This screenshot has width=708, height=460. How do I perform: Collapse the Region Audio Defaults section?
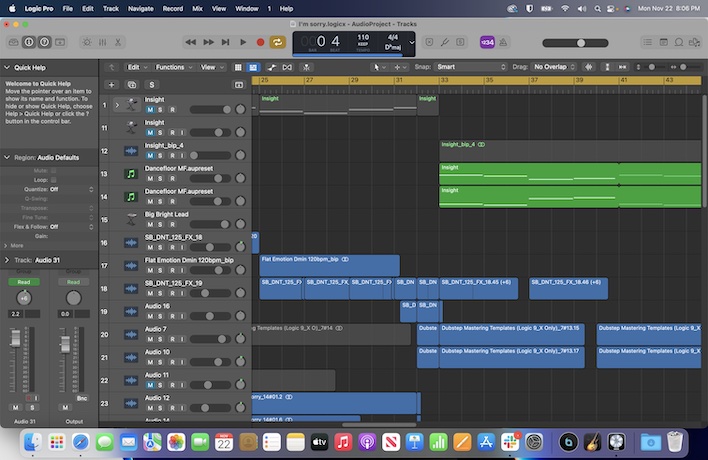tap(7, 158)
